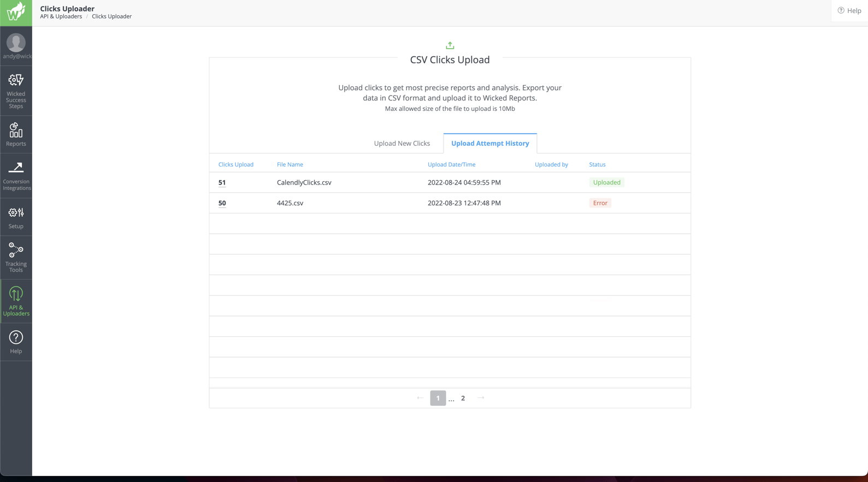
Task: Click the upload icon above CSV Clicks Upload
Action: pyautogui.click(x=450, y=45)
